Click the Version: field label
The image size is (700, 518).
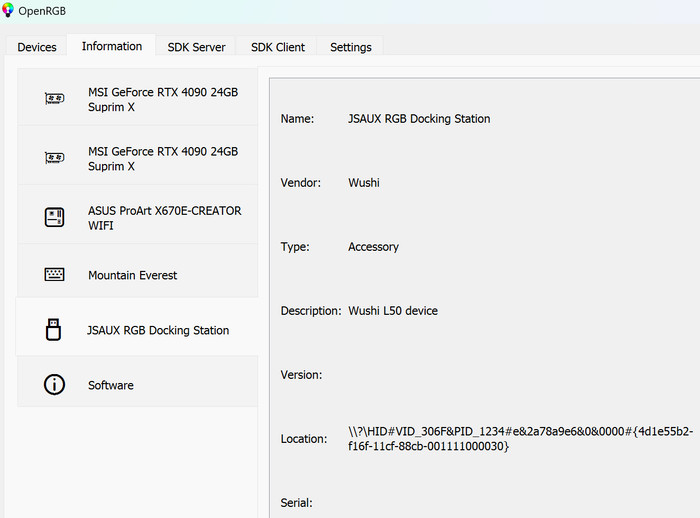point(301,375)
